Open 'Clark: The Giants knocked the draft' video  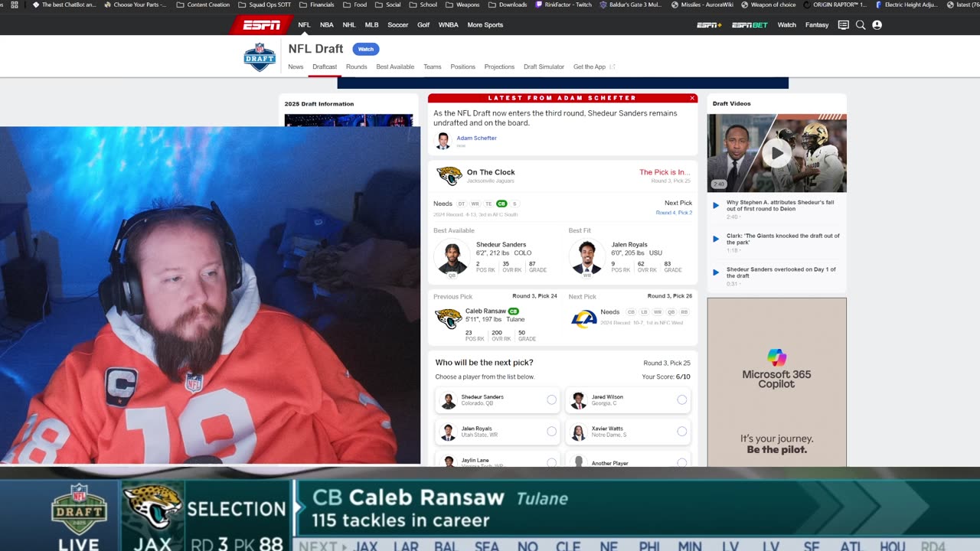point(782,239)
